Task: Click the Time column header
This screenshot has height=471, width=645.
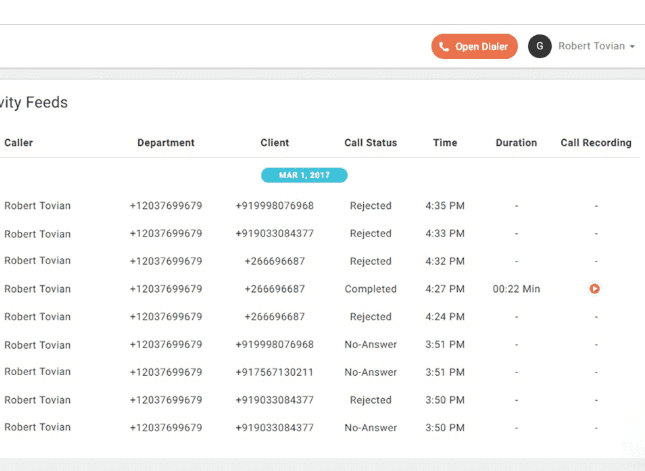Action: click(x=445, y=143)
